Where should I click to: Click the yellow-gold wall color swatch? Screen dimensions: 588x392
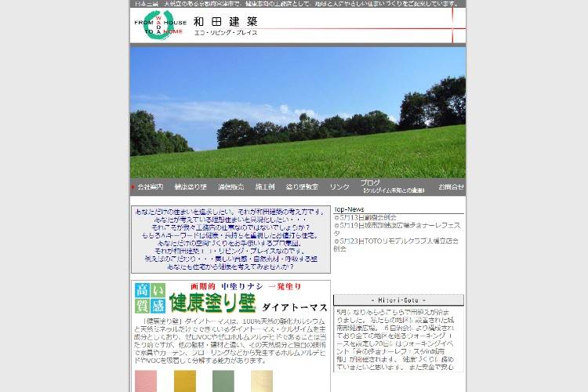point(184,381)
